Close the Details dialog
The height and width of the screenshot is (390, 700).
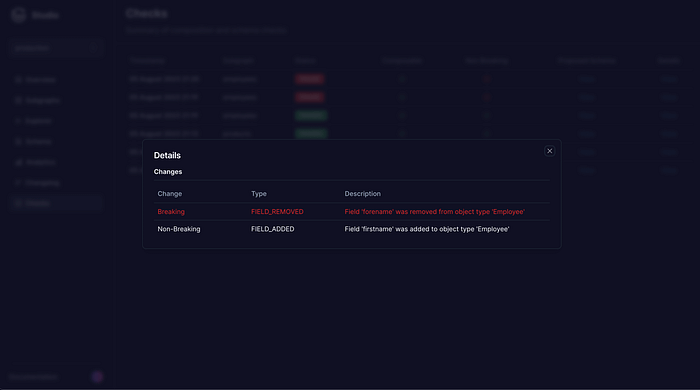pos(550,151)
